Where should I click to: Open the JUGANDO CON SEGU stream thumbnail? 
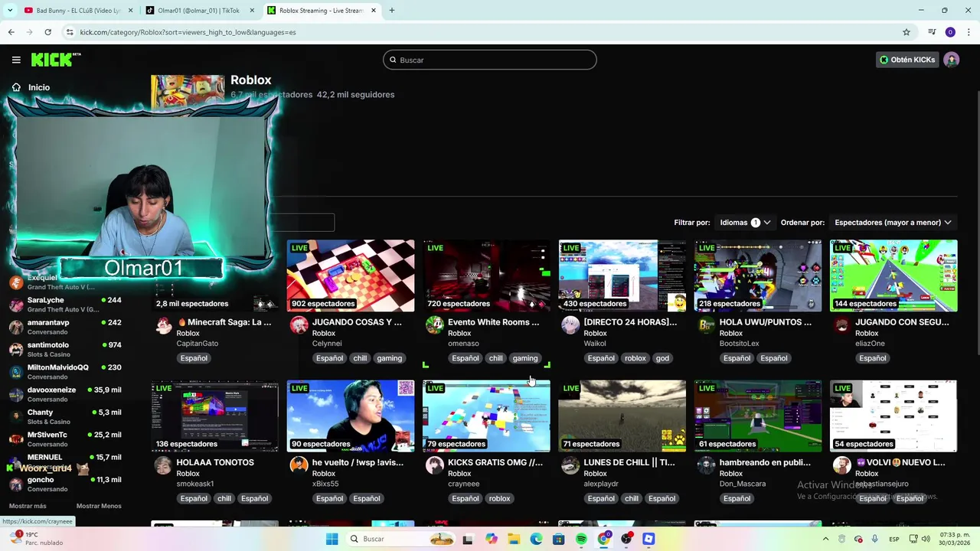pyautogui.click(x=893, y=275)
